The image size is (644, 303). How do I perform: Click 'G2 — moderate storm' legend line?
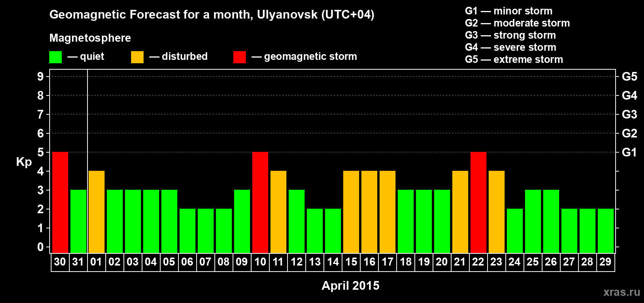coord(517,23)
